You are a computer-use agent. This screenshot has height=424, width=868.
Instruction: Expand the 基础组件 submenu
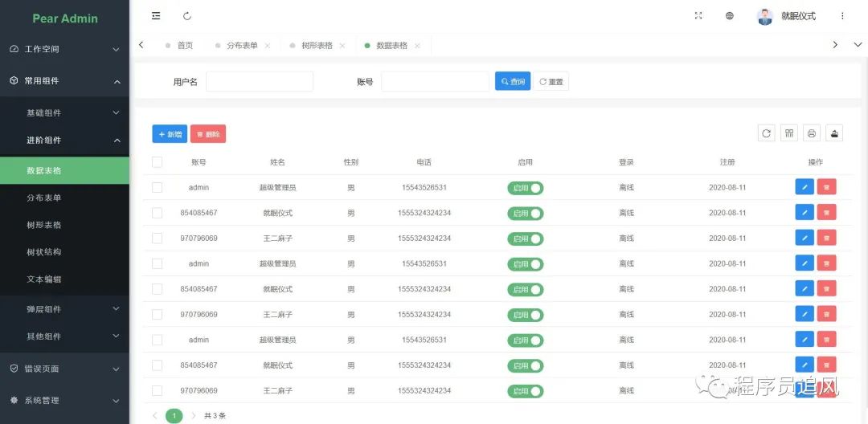click(x=65, y=112)
